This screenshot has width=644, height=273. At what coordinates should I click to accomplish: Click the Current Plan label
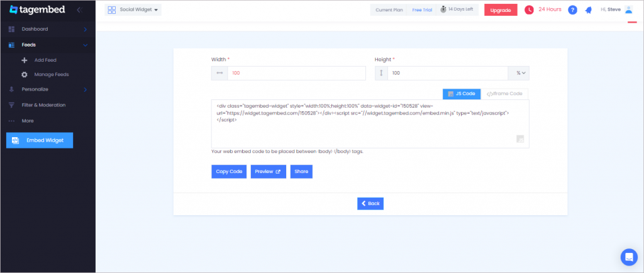(389, 10)
